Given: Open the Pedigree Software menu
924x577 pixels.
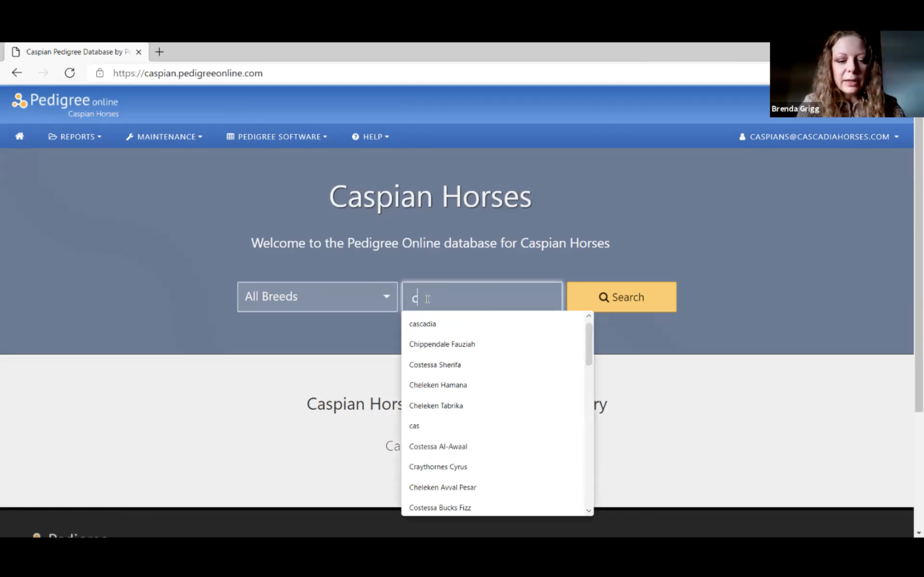Looking at the screenshot, I should [277, 137].
